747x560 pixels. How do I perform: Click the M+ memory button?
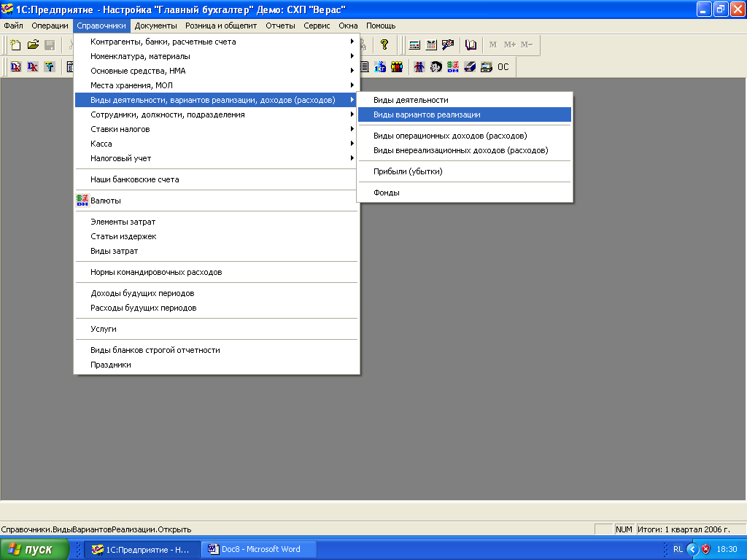coord(510,44)
